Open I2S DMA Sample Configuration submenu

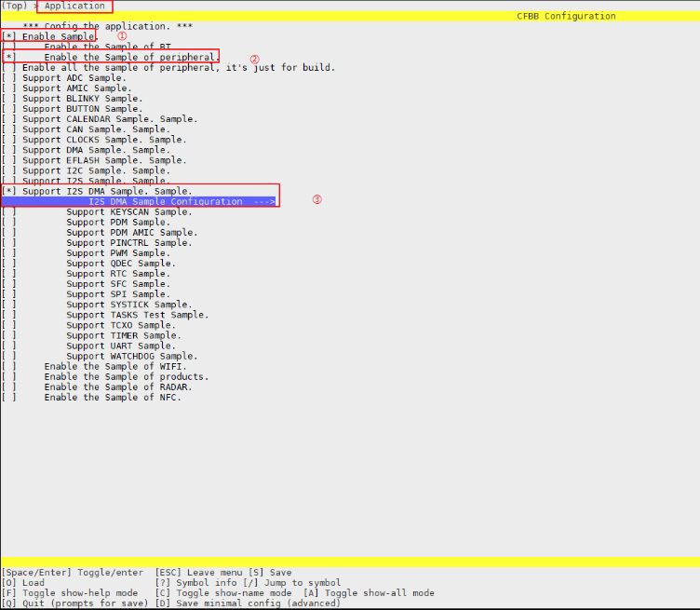click(x=165, y=202)
